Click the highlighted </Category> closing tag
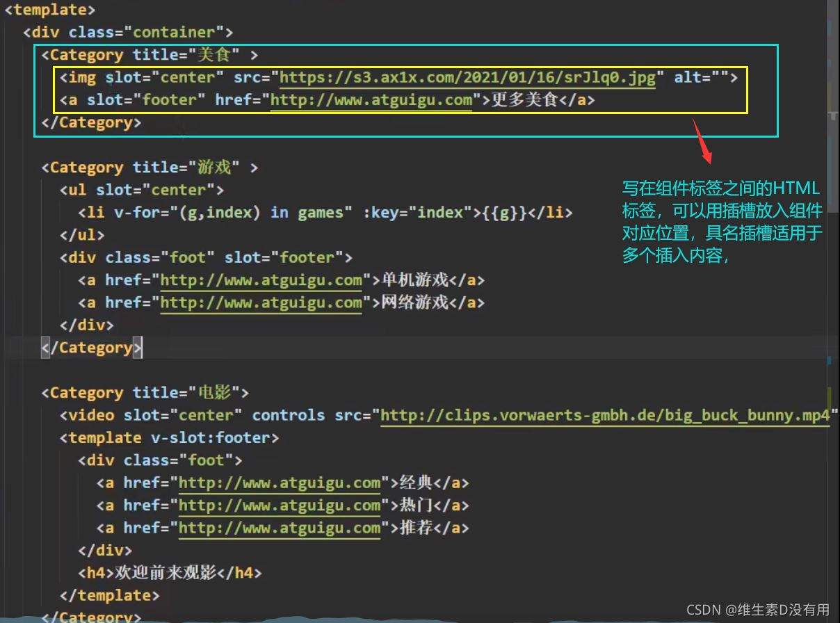 (91, 347)
